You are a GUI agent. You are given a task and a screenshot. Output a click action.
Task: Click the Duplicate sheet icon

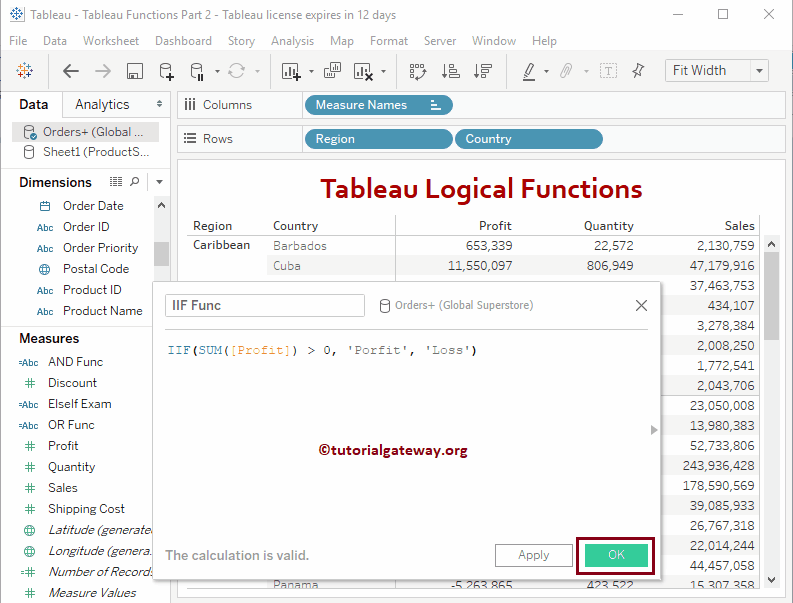point(332,70)
